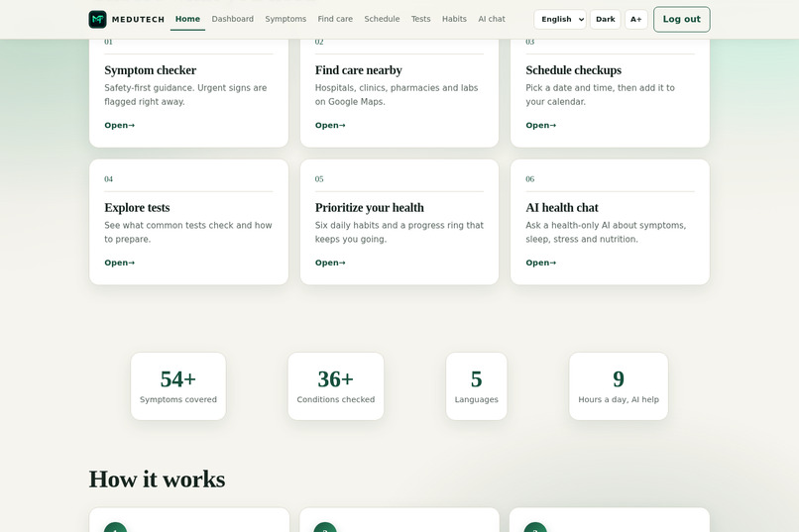Viewport: 799px width, 532px height.
Task: Click the Symptom checker heading
Action: click(x=151, y=70)
